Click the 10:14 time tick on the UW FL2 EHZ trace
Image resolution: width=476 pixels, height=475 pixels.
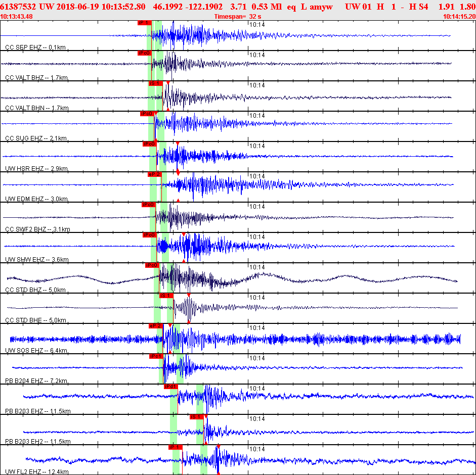pyautogui.click(x=257, y=449)
